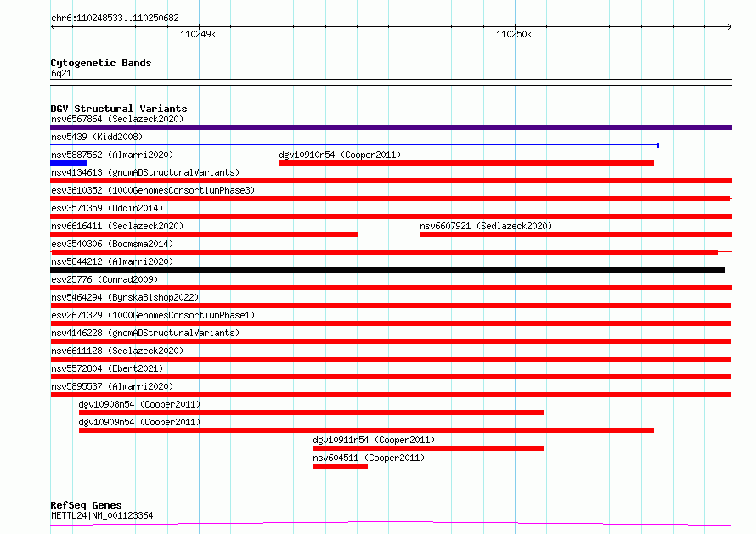Click the DGV Structural Variants track heading

coord(118,109)
